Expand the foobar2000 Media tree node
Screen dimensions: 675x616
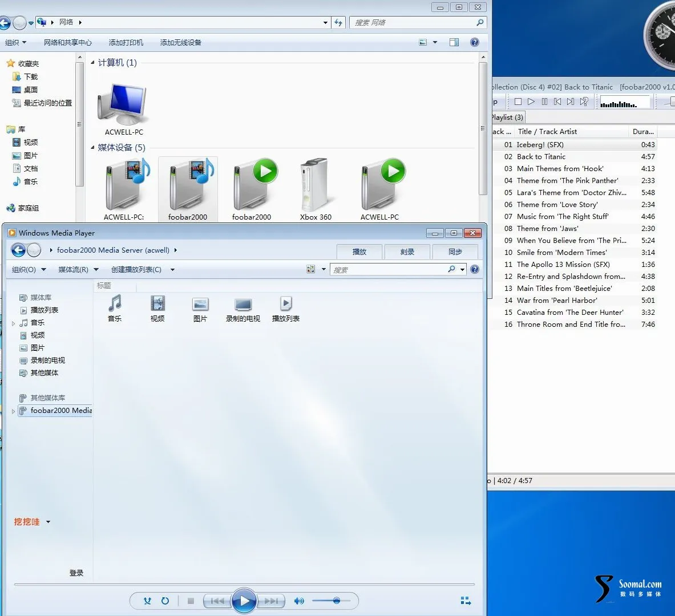tap(13, 411)
